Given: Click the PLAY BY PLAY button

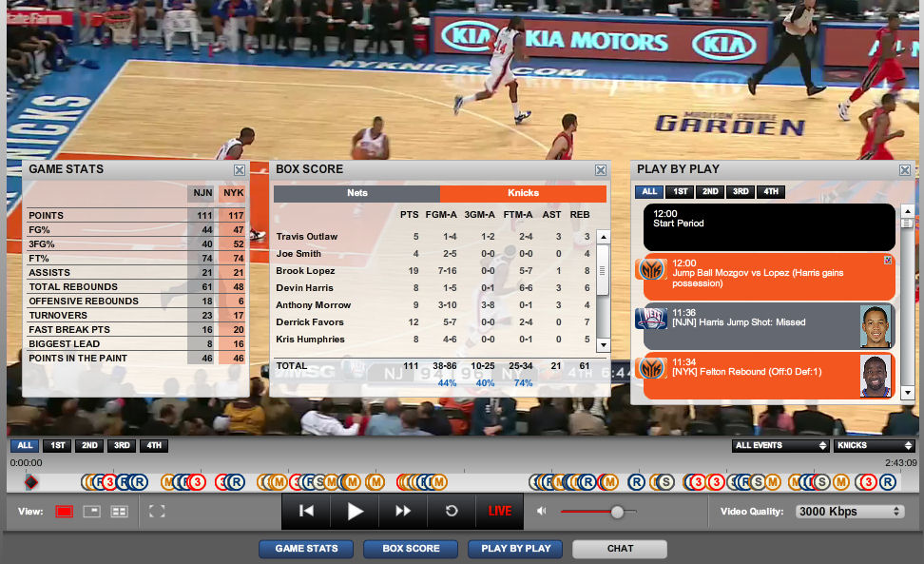Looking at the screenshot, I should 514,549.
